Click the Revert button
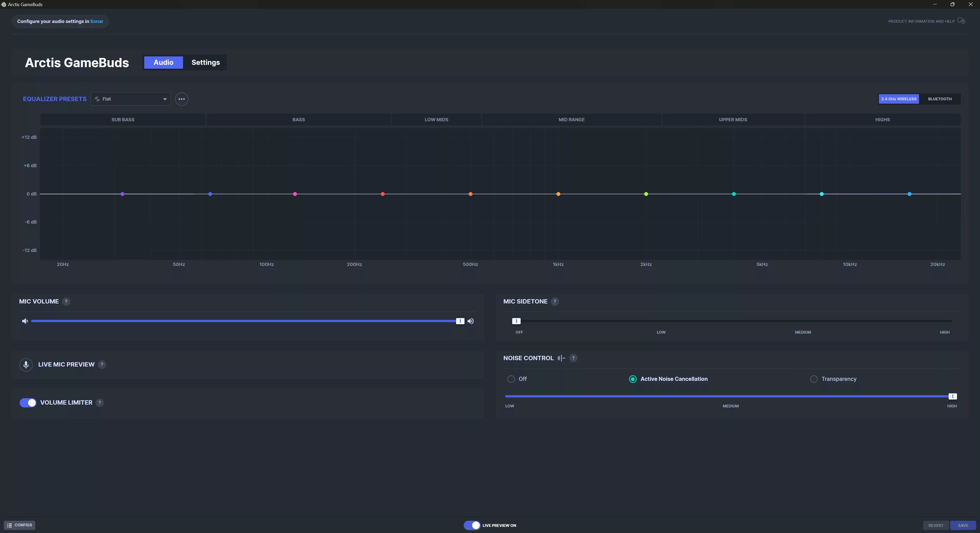This screenshot has height=533, width=980. click(936, 525)
